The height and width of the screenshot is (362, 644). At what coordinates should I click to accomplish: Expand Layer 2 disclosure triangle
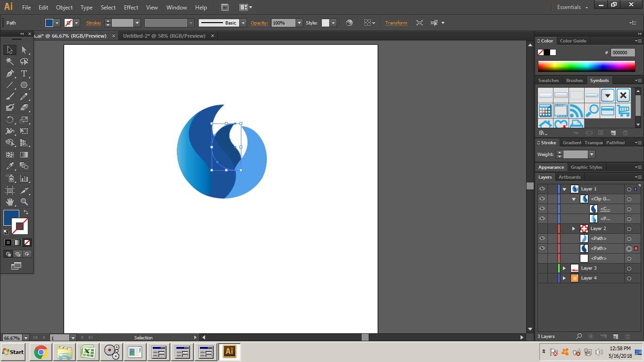point(574,229)
